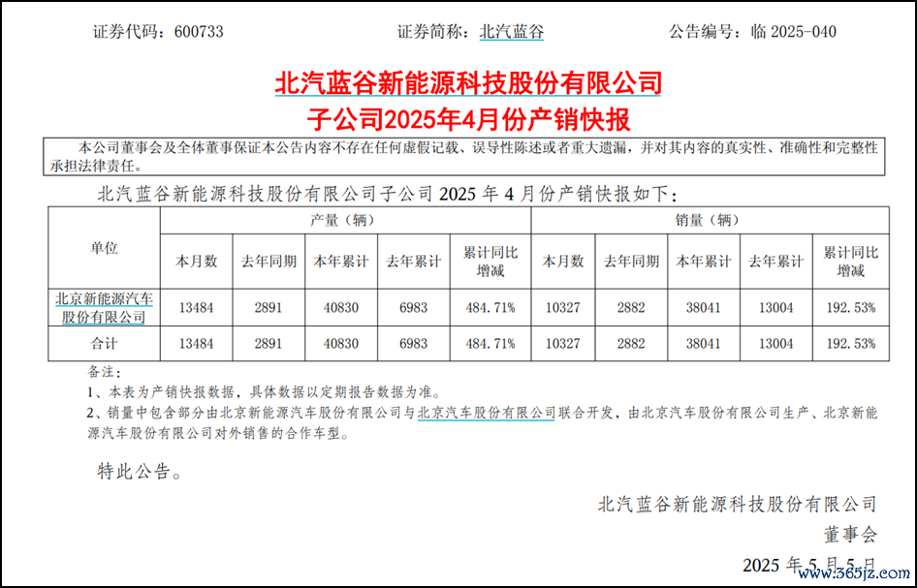The height and width of the screenshot is (588, 917).
Task: Select the securities code text 证券代码:600733
Action: pyautogui.click(x=158, y=32)
